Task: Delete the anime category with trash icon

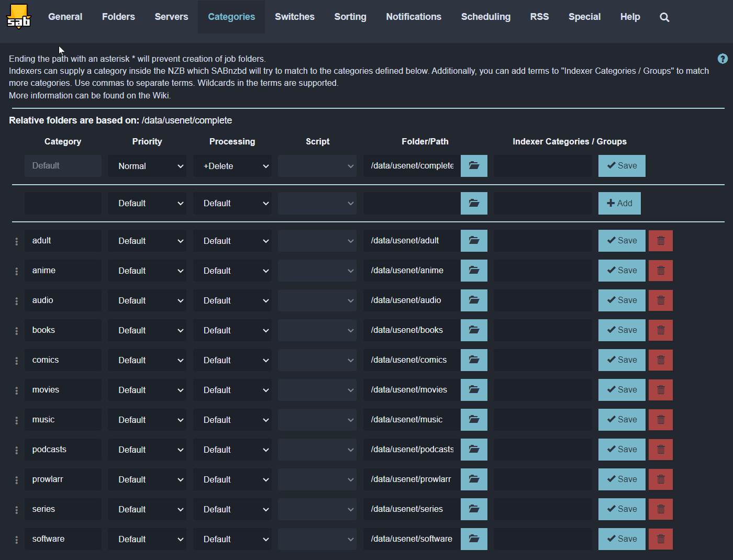Action: click(x=660, y=271)
